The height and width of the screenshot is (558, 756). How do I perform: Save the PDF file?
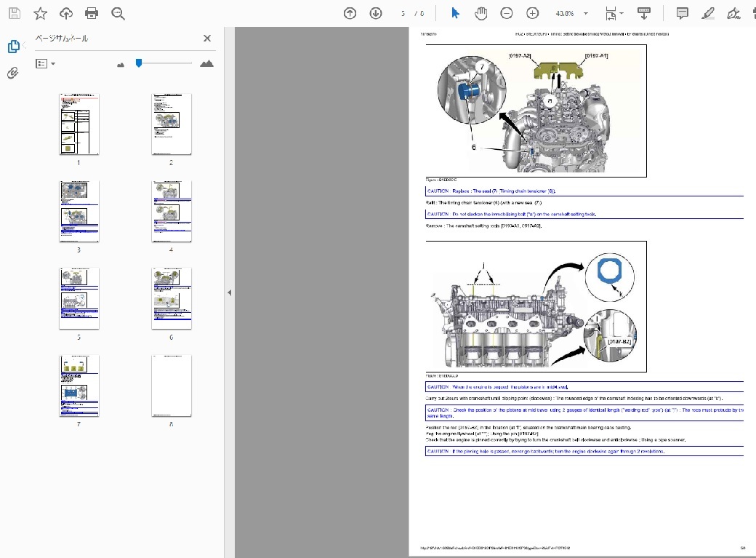point(15,13)
